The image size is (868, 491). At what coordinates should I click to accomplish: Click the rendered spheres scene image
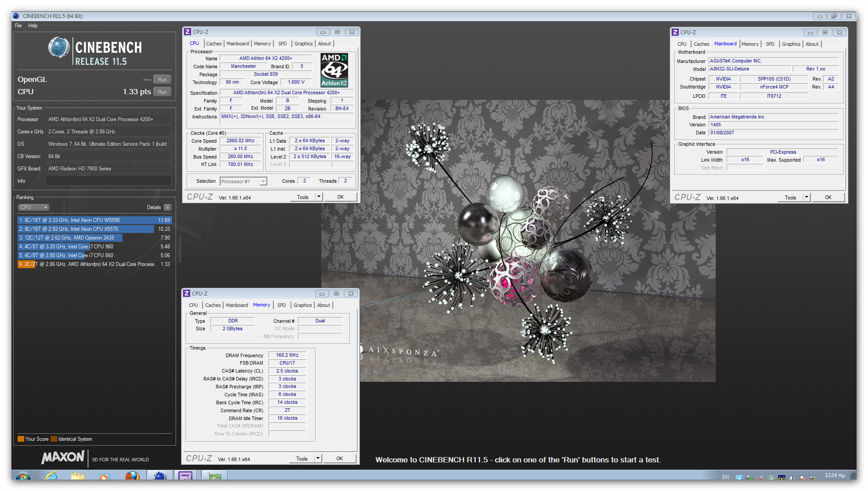518,240
